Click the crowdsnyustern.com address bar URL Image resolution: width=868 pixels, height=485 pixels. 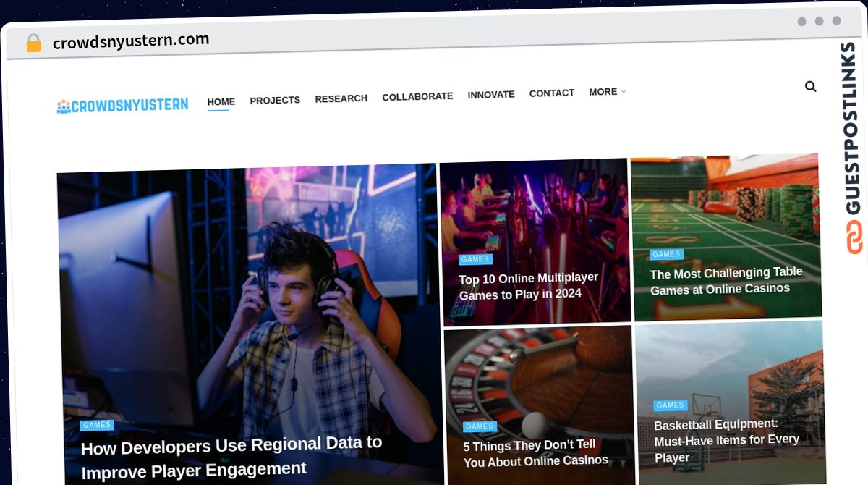click(x=131, y=41)
